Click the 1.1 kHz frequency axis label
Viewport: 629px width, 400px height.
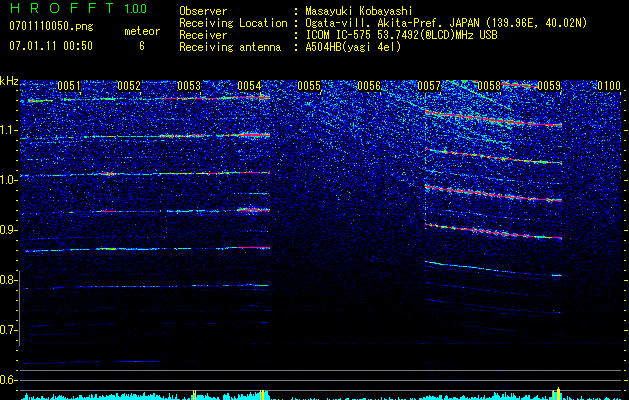point(9,130)
